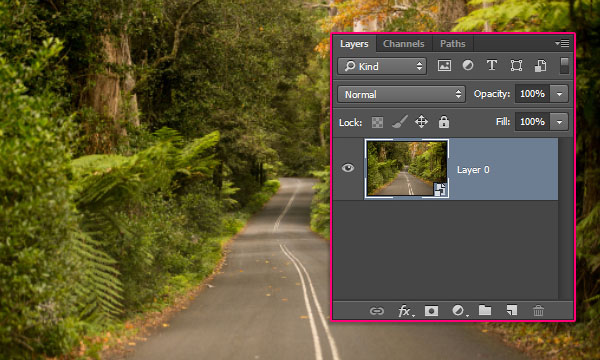This screenshot has width=600, height=360.
Task: Delete layer with trash icon
Action: [538, 311]
